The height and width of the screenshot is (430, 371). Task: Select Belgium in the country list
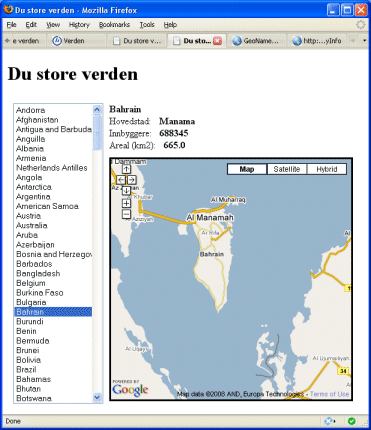tap(53, 283)
